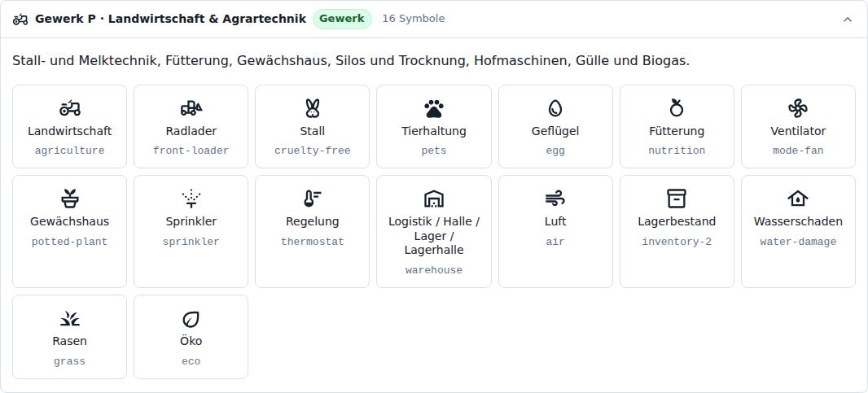Click the 'Luft' card title
The image size is (868, 393).
click(555, 221)
